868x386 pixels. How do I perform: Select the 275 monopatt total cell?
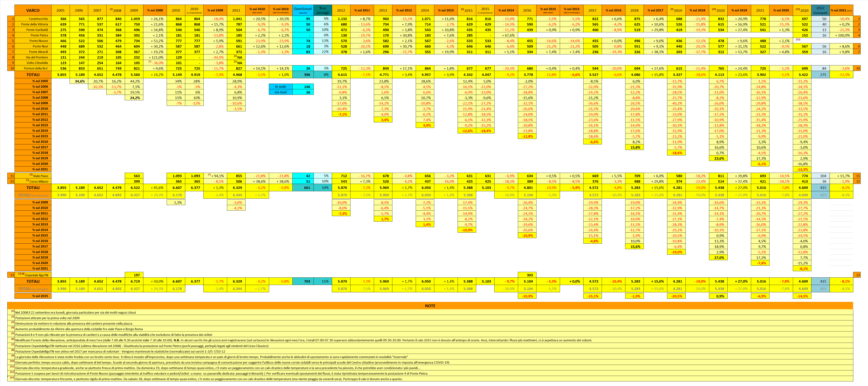point(820,74)
